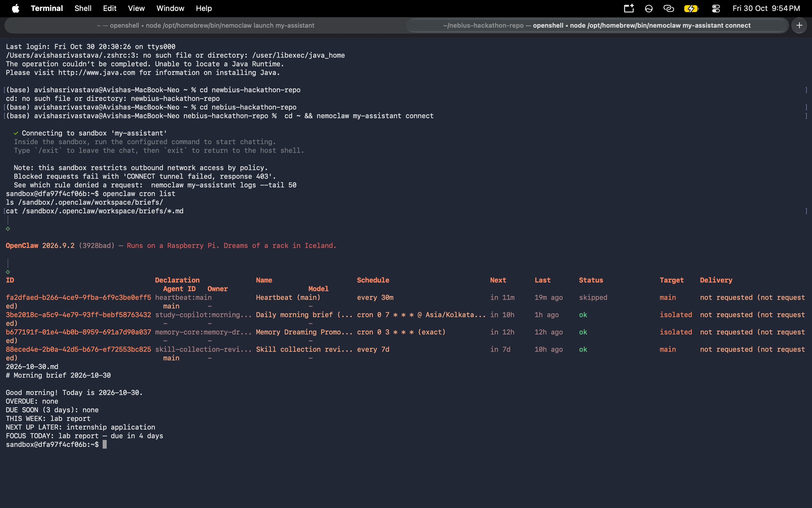
Task: Click the battery charging status icon
Action: click(x=691, y=8)
